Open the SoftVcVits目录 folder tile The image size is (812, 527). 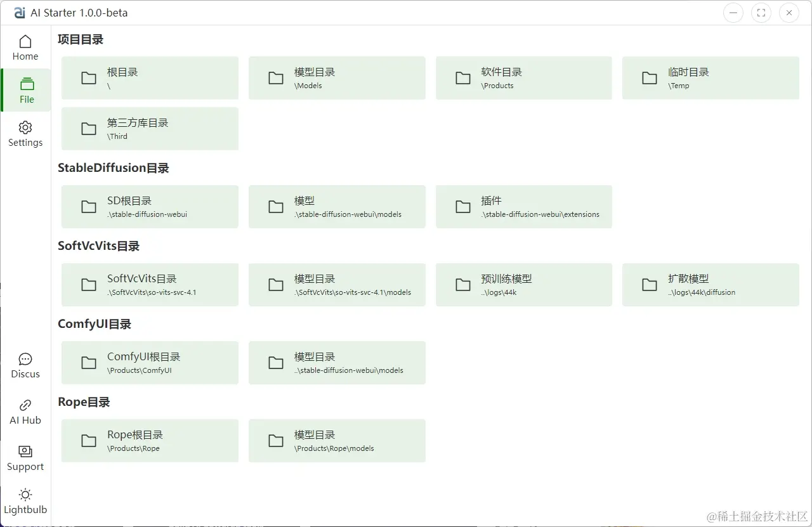[149, 284]
